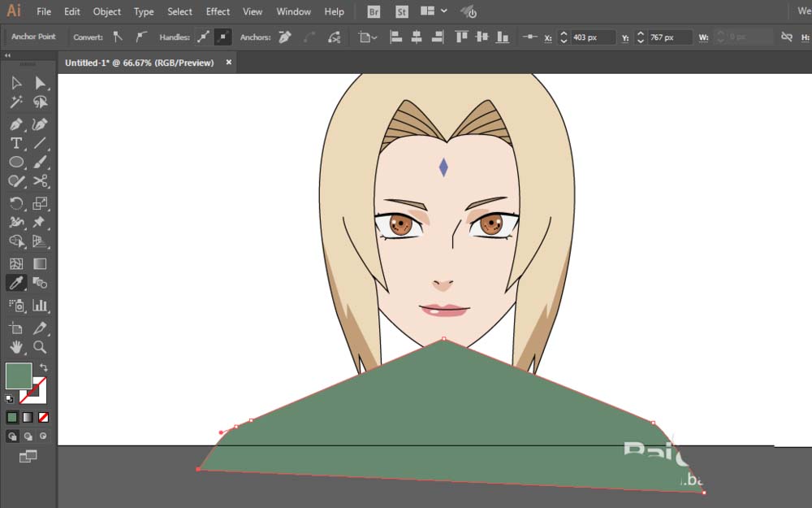Select the Mesh tool
Screen dimensions: 812x508
(16, 264)
